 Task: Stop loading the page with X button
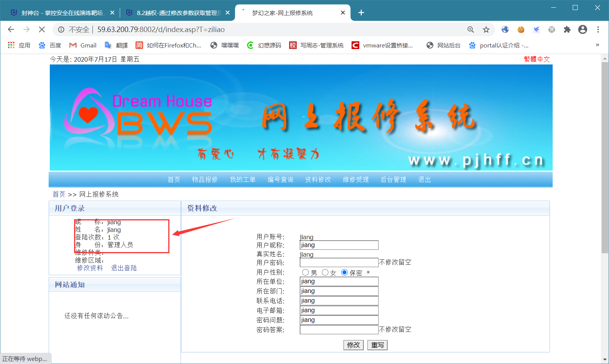(42, 29)
